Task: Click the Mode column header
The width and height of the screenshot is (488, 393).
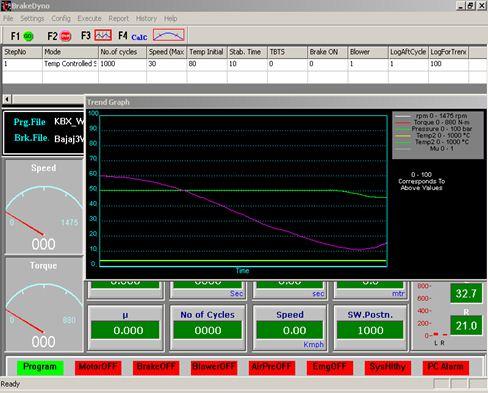Action: click(70, 52)
